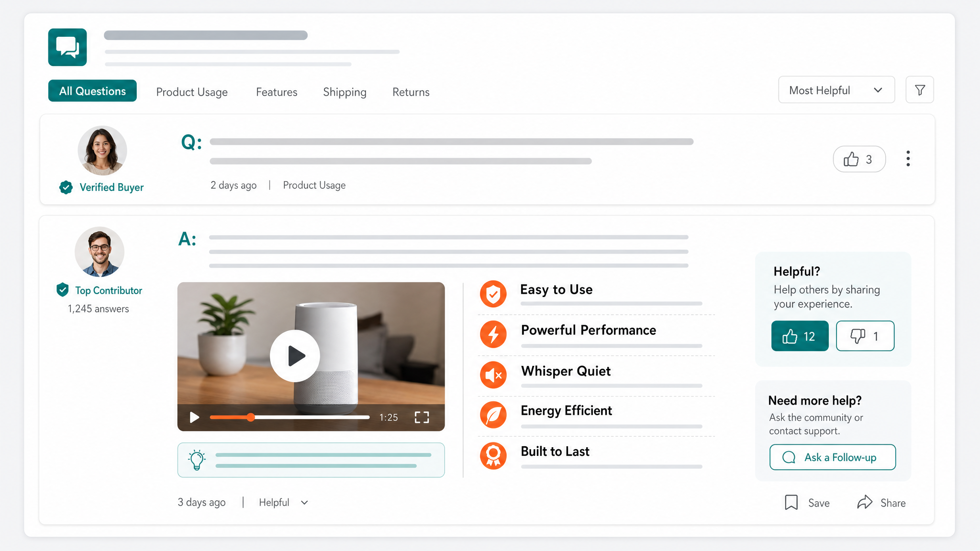Play video with the small control-bar play button
980x551 pixels.
tap(194, 418)
